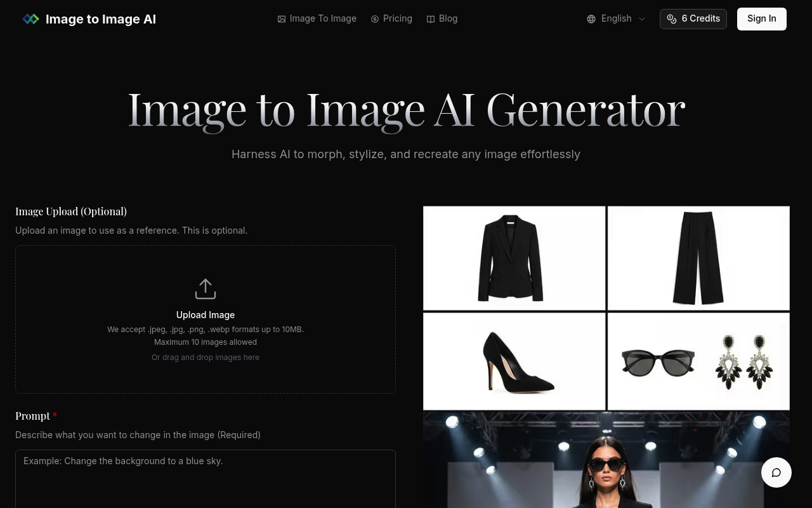Select the black blazer thumbnail
This screenshot has height=508, width=812.
[x=514, y=258]
